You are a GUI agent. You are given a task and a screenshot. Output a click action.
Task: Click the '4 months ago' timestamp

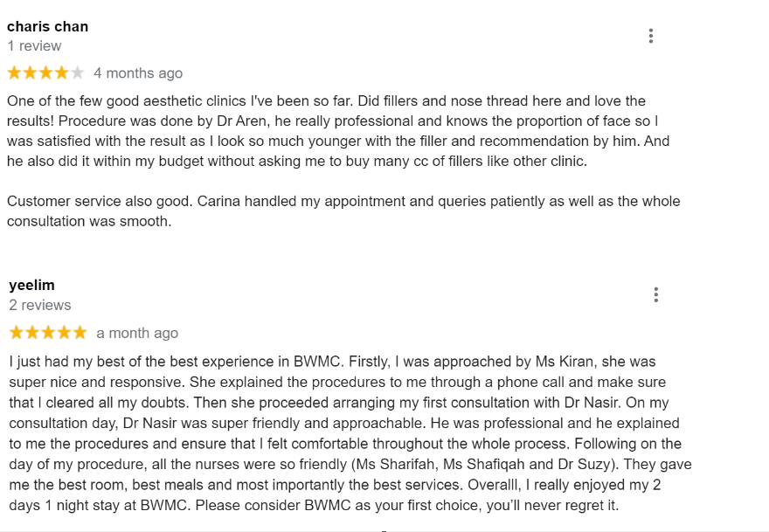(138, 73)
